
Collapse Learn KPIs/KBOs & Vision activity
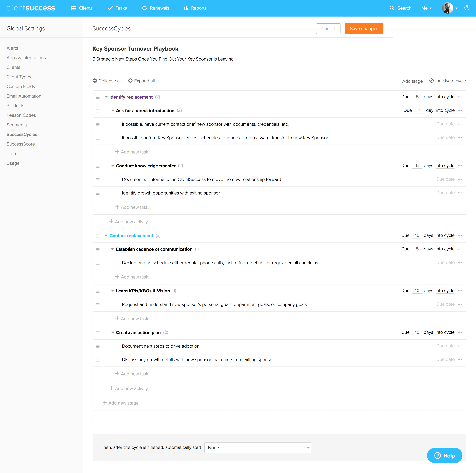[113, 291]
